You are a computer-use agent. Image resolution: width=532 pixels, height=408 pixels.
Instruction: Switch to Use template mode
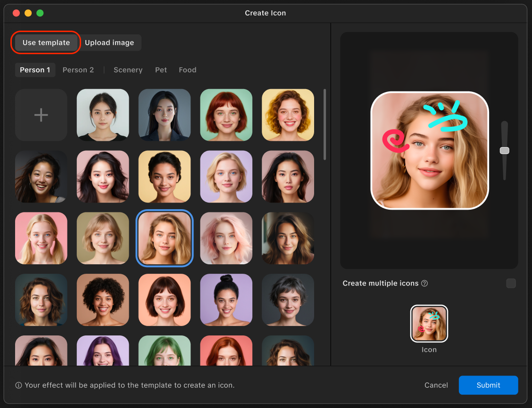46,42
